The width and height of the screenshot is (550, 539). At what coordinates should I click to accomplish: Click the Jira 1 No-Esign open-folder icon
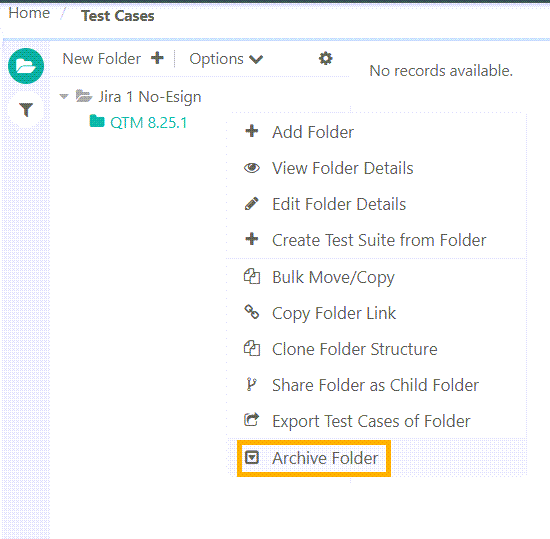(84, 96)
